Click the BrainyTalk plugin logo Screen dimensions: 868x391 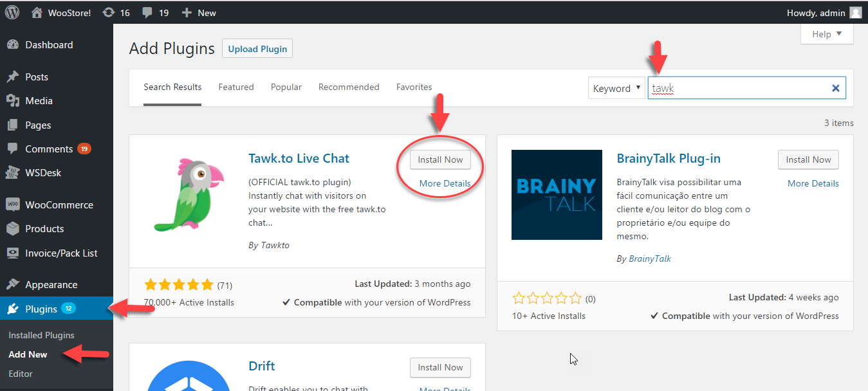(557, 195)
